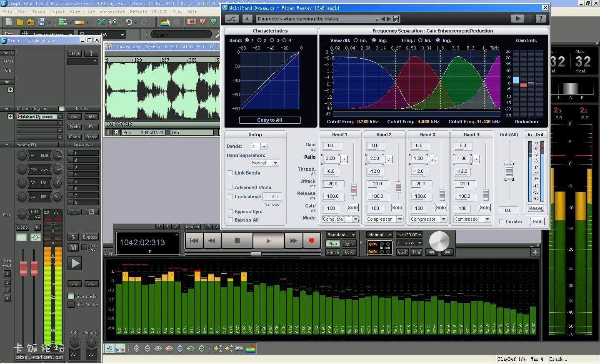Click the Band 1 Solo button
Screen dimensions: 600x364
352,207
